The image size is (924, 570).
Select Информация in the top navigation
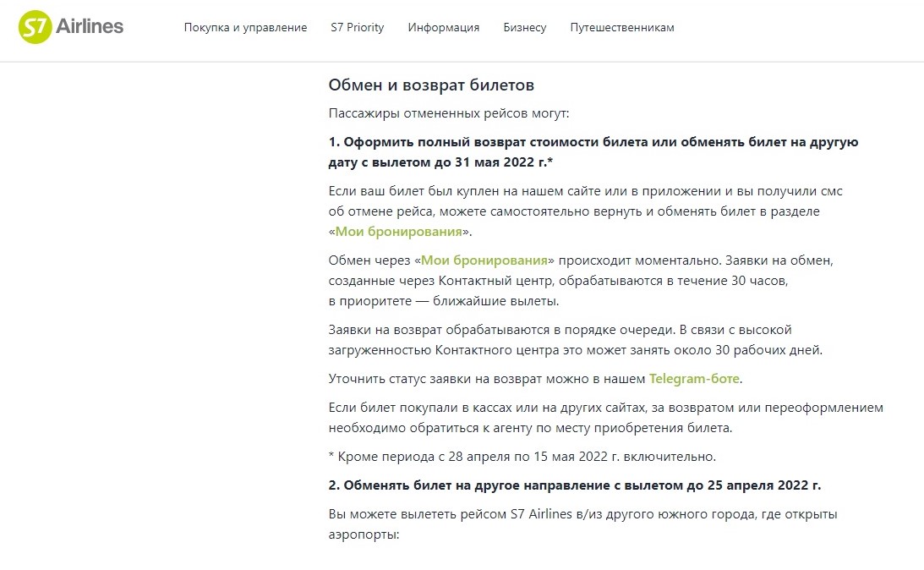[443, 27]
